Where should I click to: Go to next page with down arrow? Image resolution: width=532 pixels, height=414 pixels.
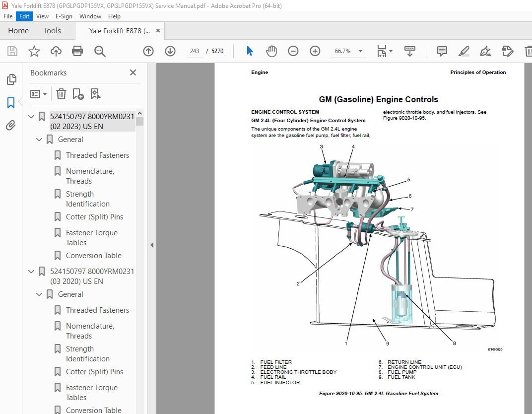pyautogui.click(x=170, y=51)
